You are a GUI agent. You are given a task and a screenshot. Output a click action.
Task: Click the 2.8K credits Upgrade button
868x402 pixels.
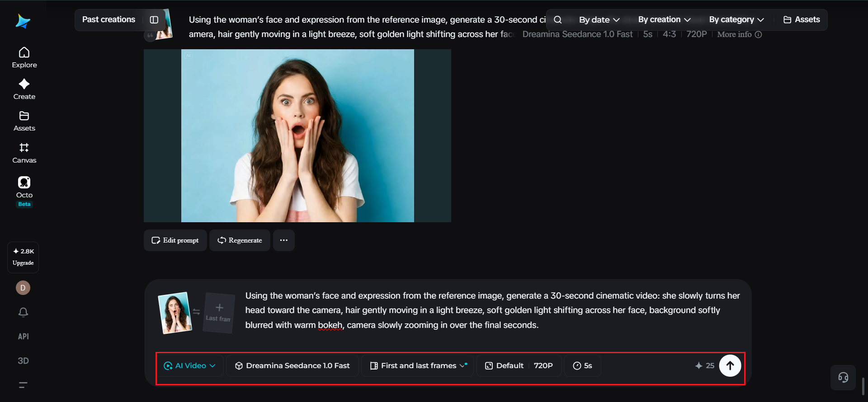(x=23, y=257)
